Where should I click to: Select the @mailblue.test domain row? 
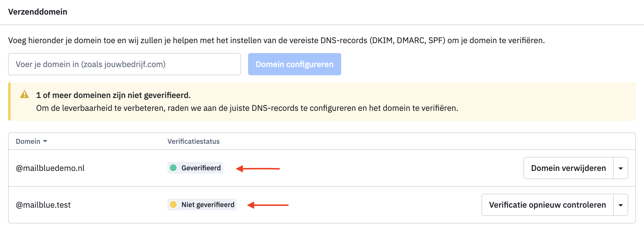(322, 205)
